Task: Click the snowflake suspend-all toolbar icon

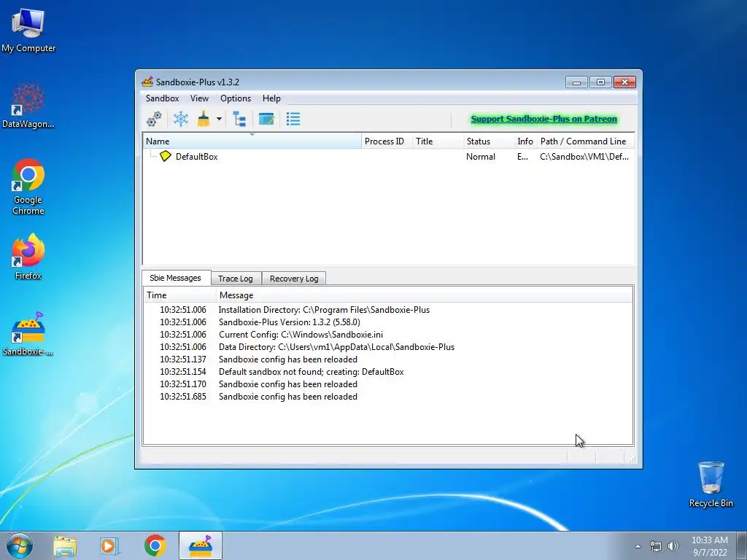Action: click(x=181, y=119)
